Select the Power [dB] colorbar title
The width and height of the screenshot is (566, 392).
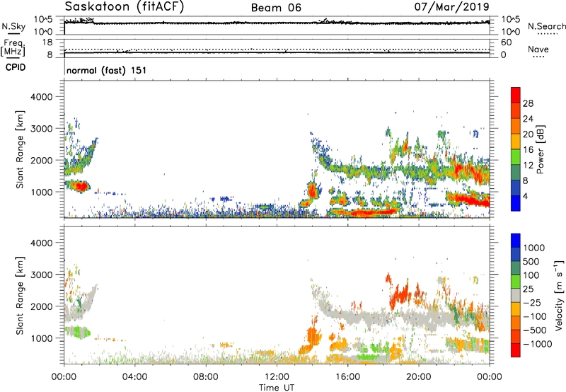[x=540, y=149]
